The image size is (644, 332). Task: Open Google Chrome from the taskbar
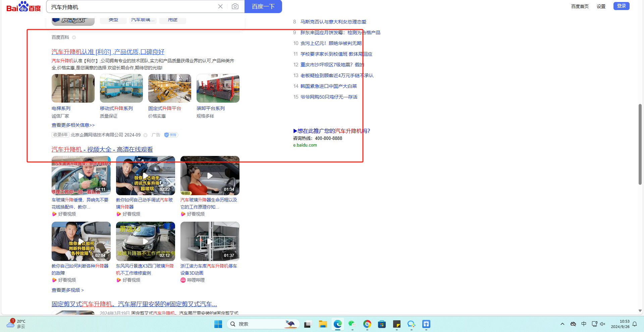click(x=367, y=324)
